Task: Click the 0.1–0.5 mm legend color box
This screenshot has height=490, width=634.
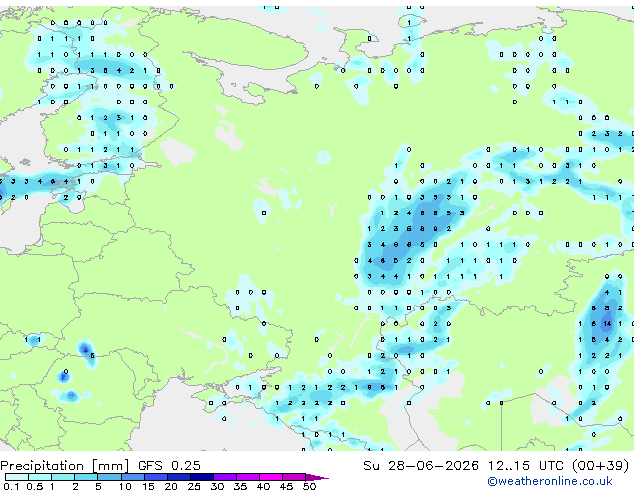Action: (17, 477)
